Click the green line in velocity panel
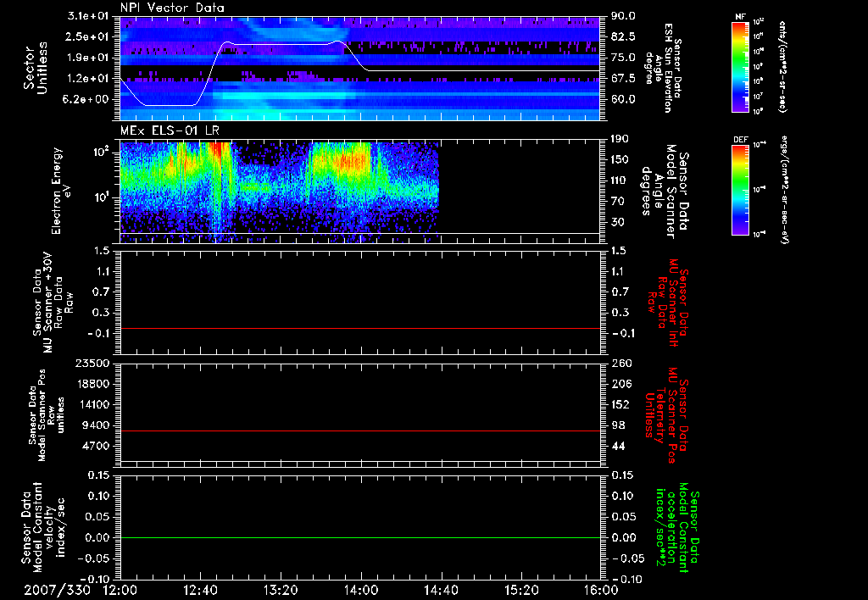The height and width of the screenshot is (600, 868). click(x=359, y=537)
